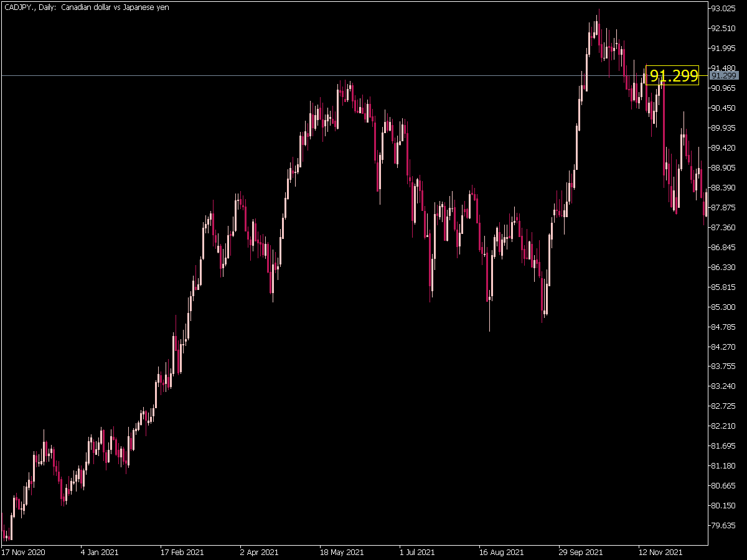Click the 81.180 price scale value
This screenshot has height=560, width=747.
click(x=724, y=466)
